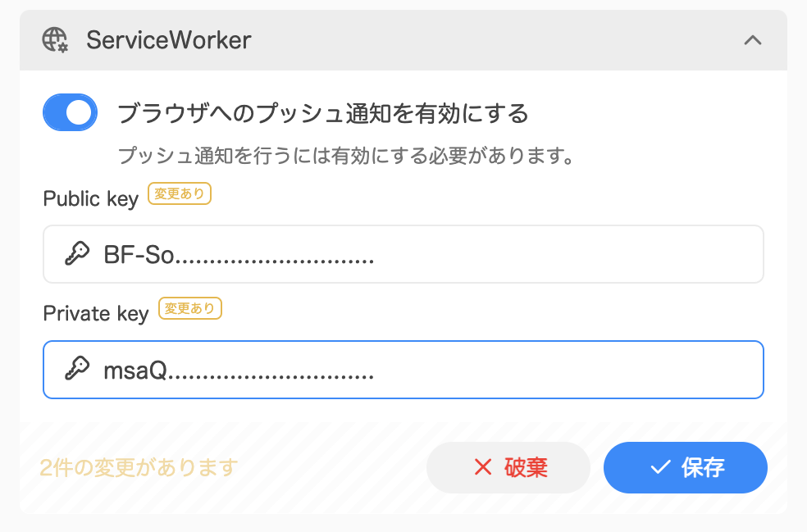807x532 pixels.
Task: Click the checkmark icon on save button
Action: tap(660, 467)
